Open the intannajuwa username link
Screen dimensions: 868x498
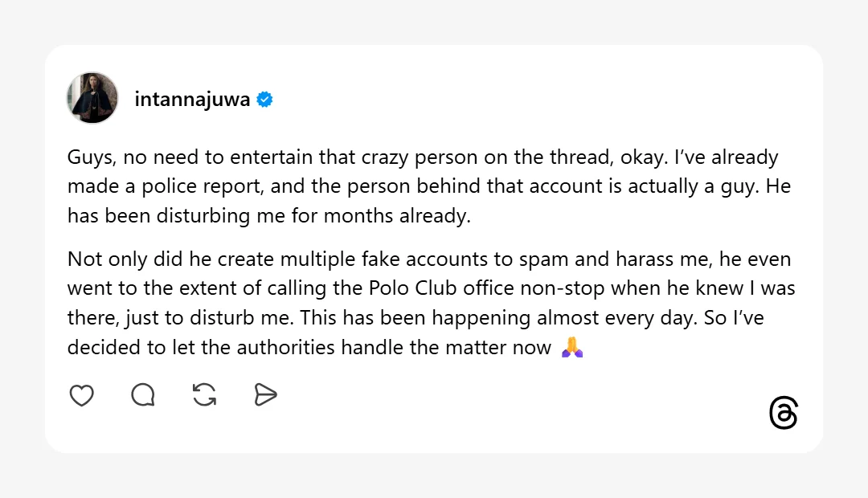[191, 100]
